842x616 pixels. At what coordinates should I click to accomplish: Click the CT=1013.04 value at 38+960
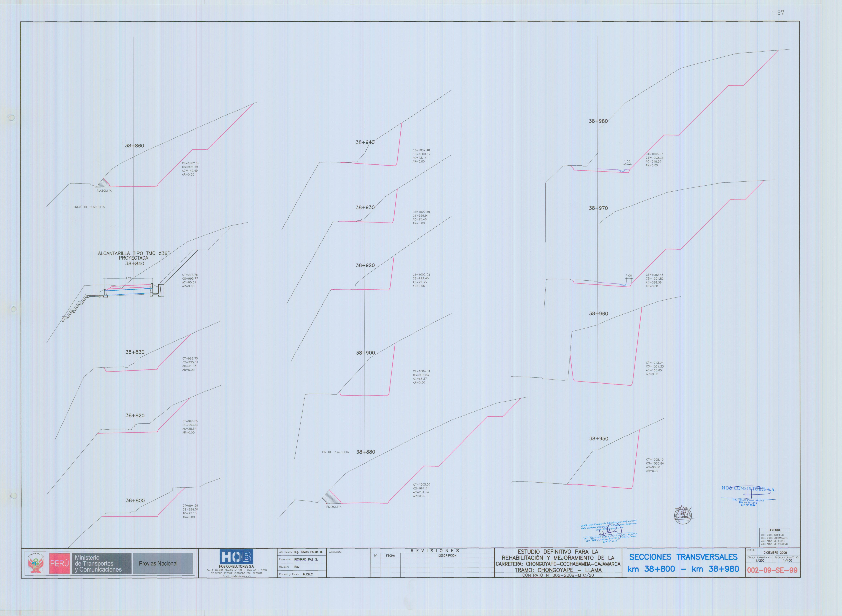pos(655,363)
